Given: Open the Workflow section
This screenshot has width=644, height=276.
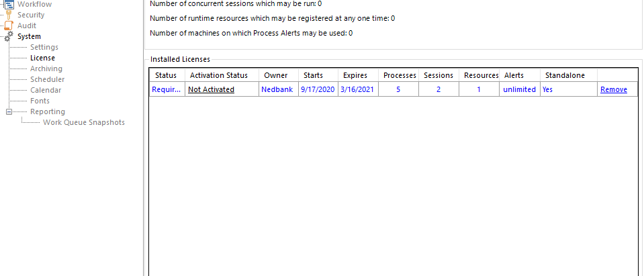Looking at the screenshot, I should click(x=34, y=5).
